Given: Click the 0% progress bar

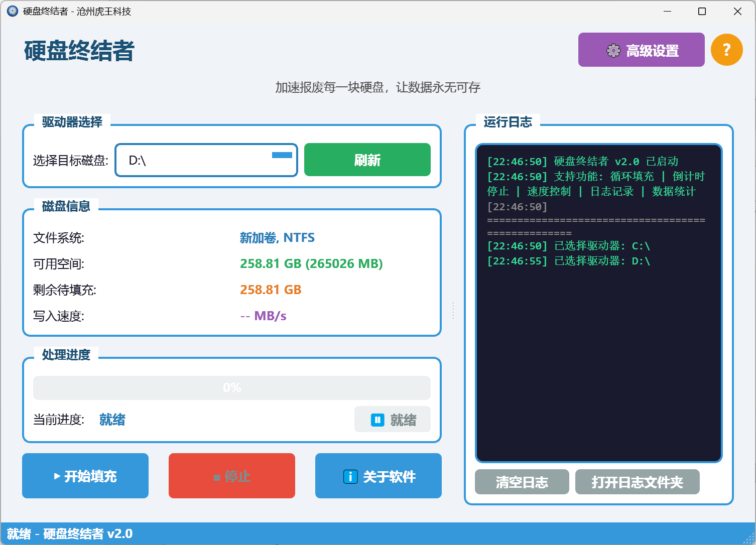Looking at the screenshot, I should tap(231, 387).
